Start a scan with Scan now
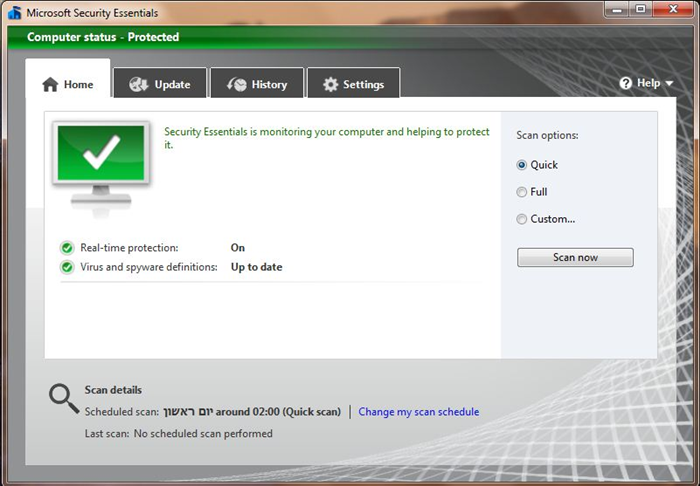Screen dimensions: 700x486 pos(575,258)
